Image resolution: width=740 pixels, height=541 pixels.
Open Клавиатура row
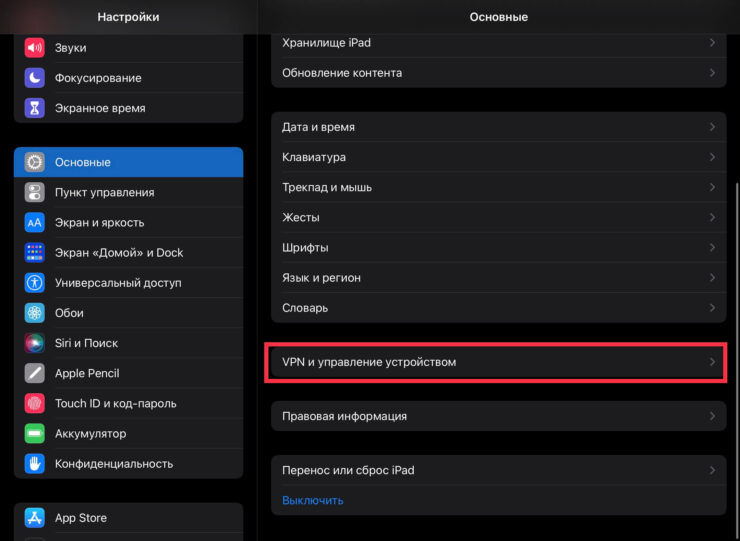pyautogui.click(x=498, y=157)
